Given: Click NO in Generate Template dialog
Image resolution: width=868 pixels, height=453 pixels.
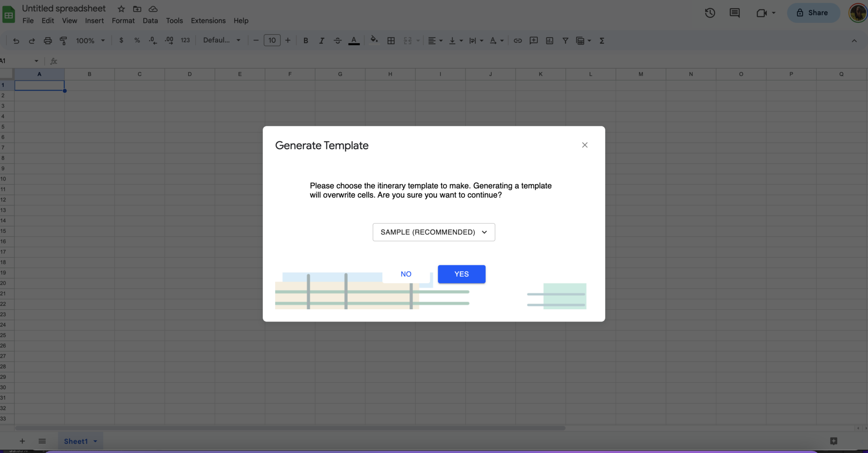Looking at the screenshot, I should pos(406,274).
